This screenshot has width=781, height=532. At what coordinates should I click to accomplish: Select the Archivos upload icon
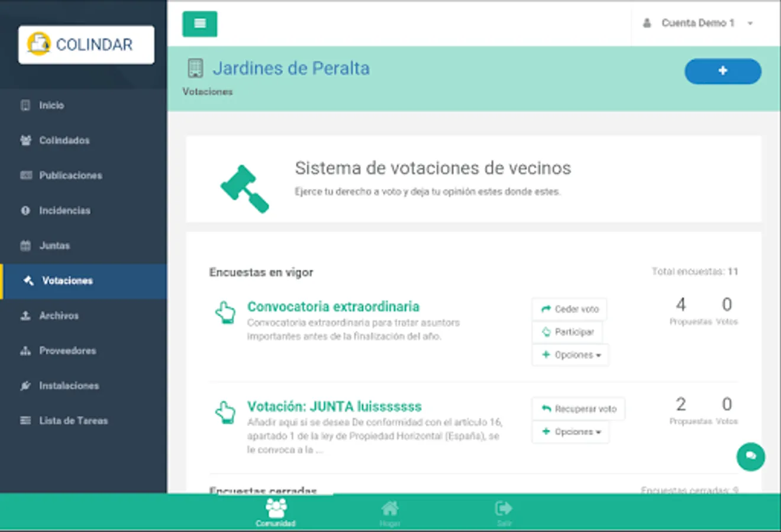pos(25,316)
